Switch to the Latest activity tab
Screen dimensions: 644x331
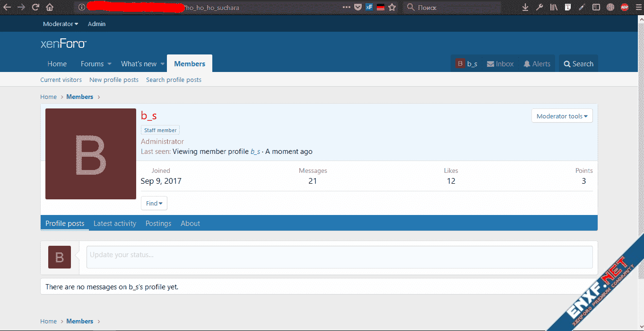[x=115, y=224]
